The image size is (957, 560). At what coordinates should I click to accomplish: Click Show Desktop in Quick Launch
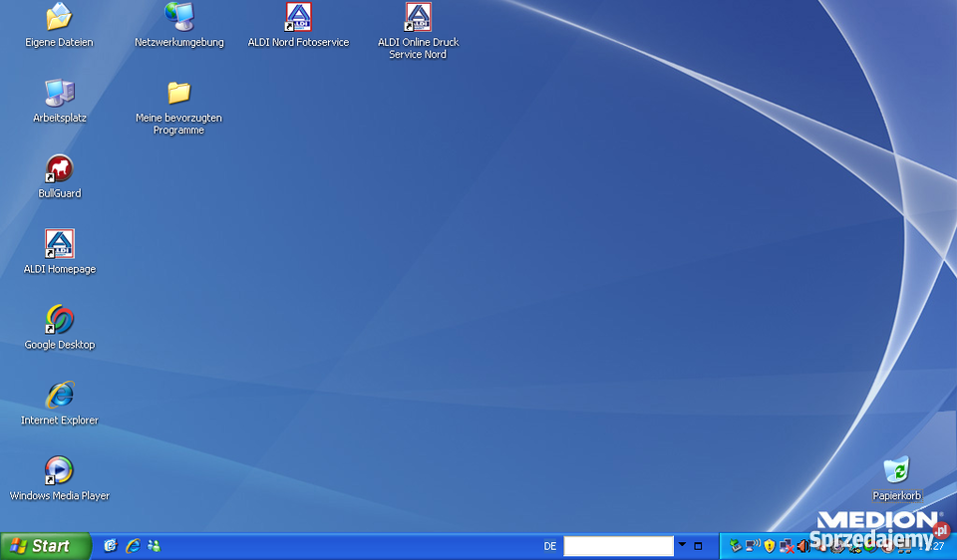click(x=110, y=546)
